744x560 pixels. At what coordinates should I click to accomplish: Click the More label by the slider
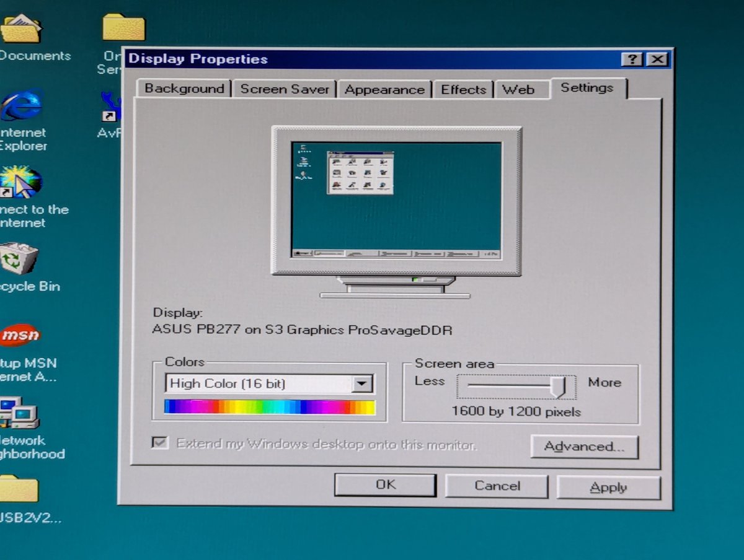click(x=604, y=382)
